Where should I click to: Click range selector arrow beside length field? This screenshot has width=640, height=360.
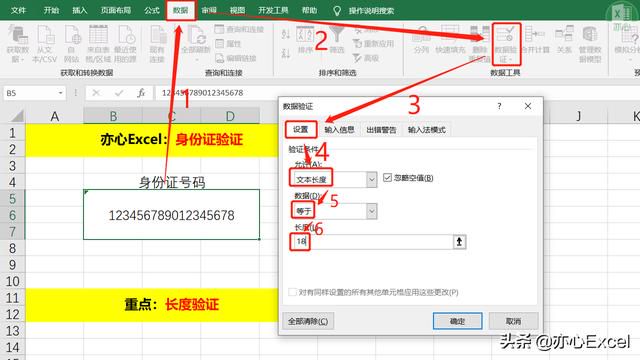point(459,242)
